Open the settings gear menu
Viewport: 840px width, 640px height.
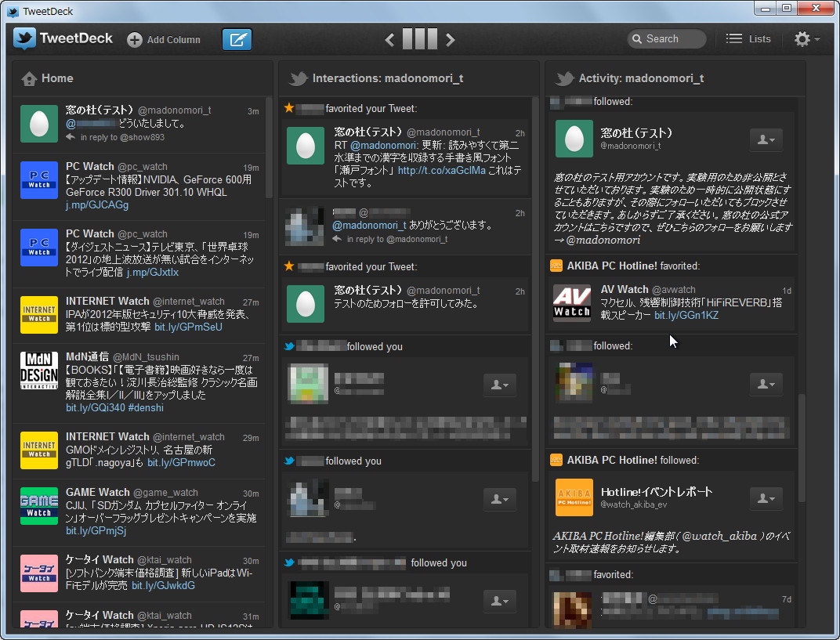pyautogui.click(x=802, y=38)
